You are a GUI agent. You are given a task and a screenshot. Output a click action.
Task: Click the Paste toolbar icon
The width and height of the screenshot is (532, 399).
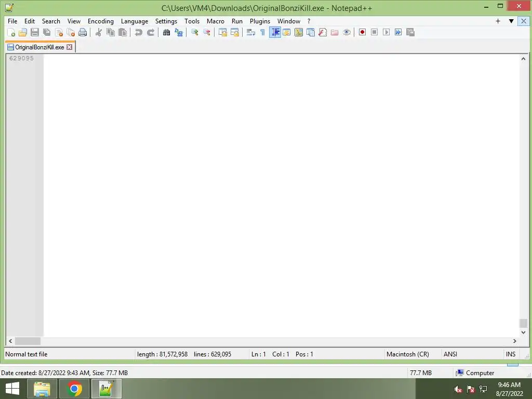coord(123,32)
